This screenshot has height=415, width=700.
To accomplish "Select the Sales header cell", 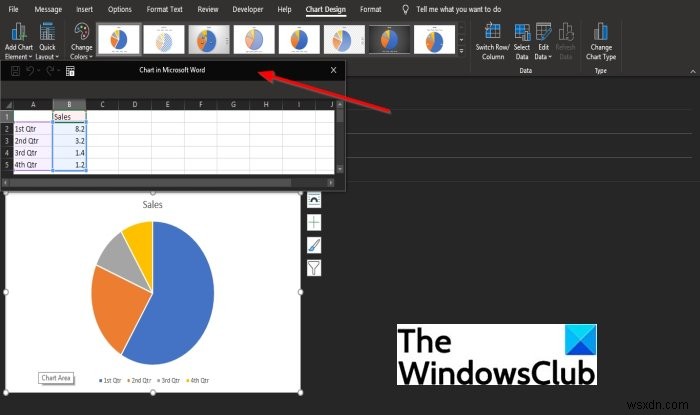I will (69, 116).
